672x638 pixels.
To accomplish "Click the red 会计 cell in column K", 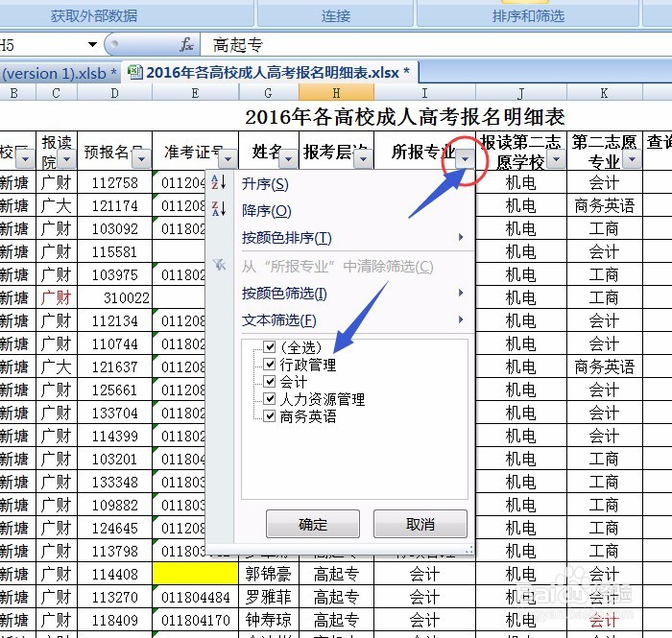I will [604, 620].
